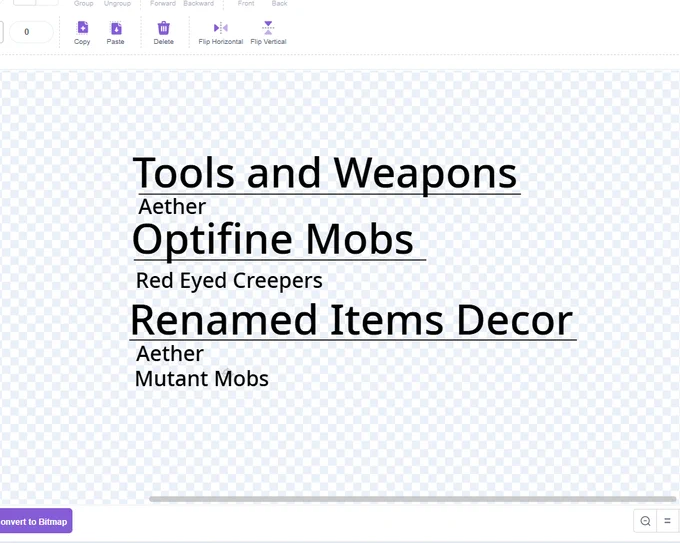Bring selection to Front

246,3
